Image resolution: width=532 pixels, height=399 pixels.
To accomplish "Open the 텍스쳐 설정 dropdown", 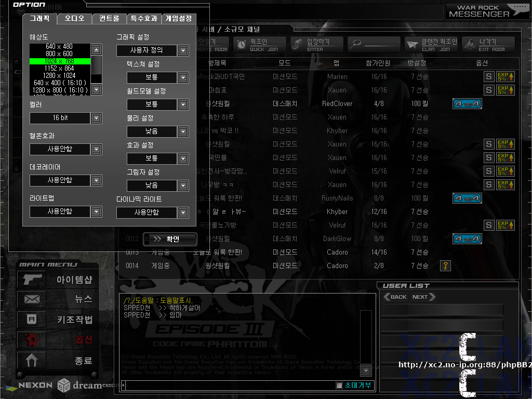I will click(x=183, y=77).
